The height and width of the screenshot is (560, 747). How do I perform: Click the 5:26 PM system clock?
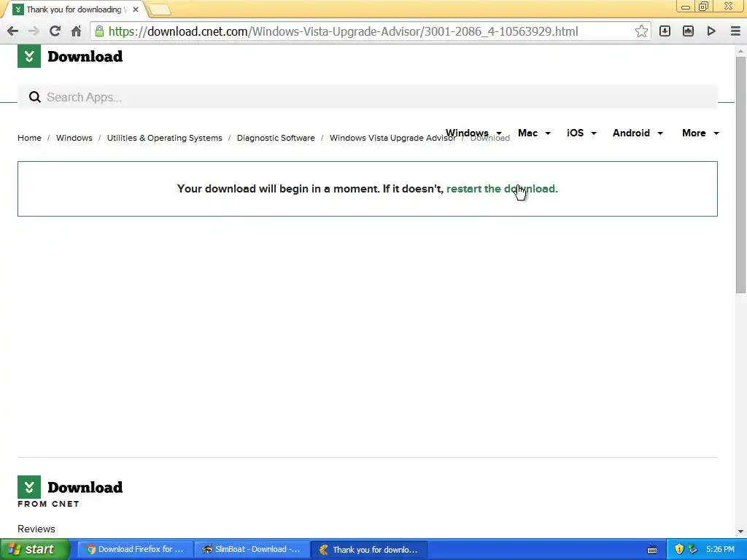[720, 550]
